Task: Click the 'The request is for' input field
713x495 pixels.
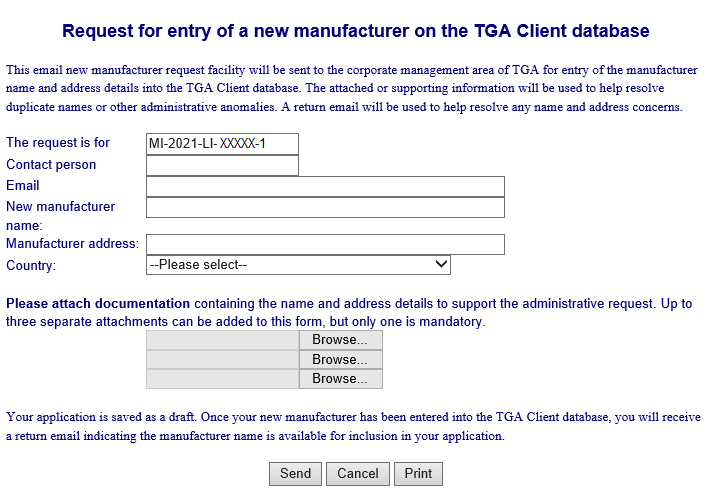Action: (x=222, y=144)
